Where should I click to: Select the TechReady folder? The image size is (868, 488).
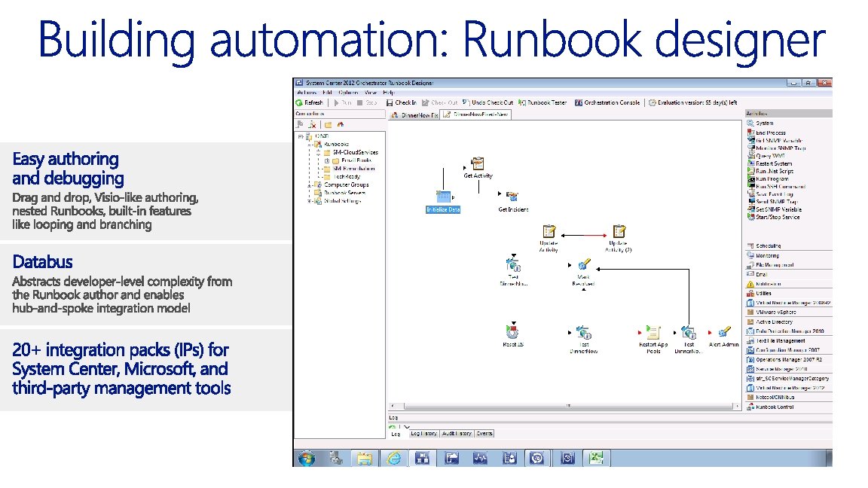[343, 176]
